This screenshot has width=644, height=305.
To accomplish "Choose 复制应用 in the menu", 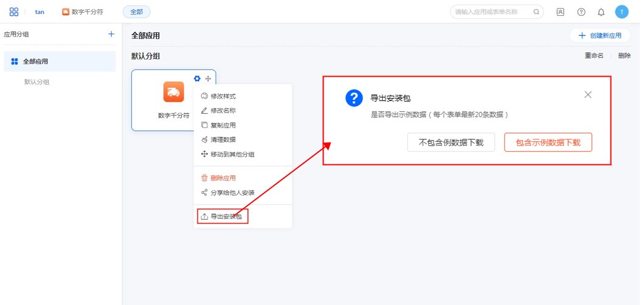I will [x=223, y=125].
